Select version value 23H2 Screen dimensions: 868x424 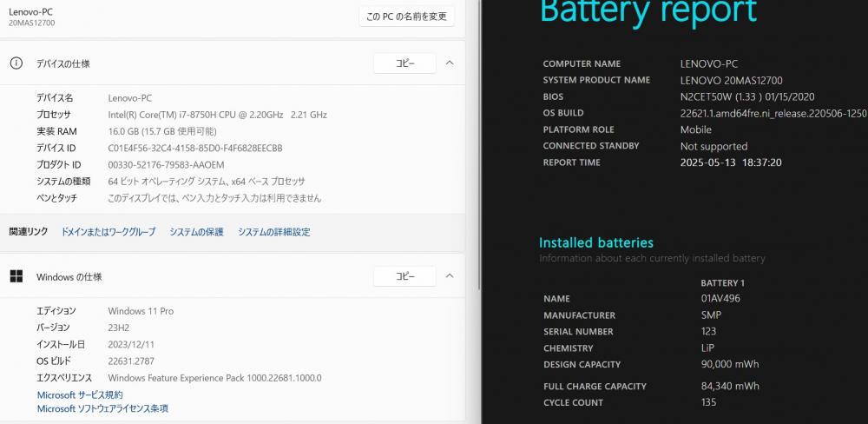click(x=119, y=328)
